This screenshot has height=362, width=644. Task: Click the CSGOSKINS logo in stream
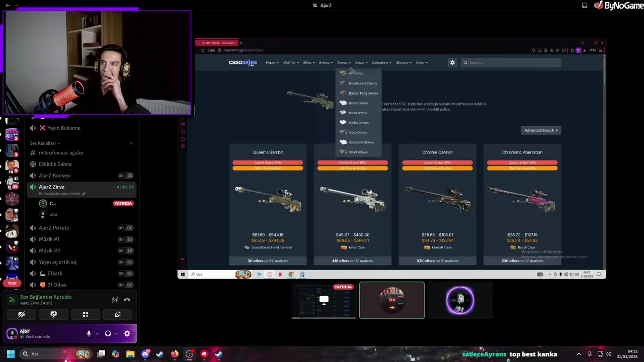(243, 62)
